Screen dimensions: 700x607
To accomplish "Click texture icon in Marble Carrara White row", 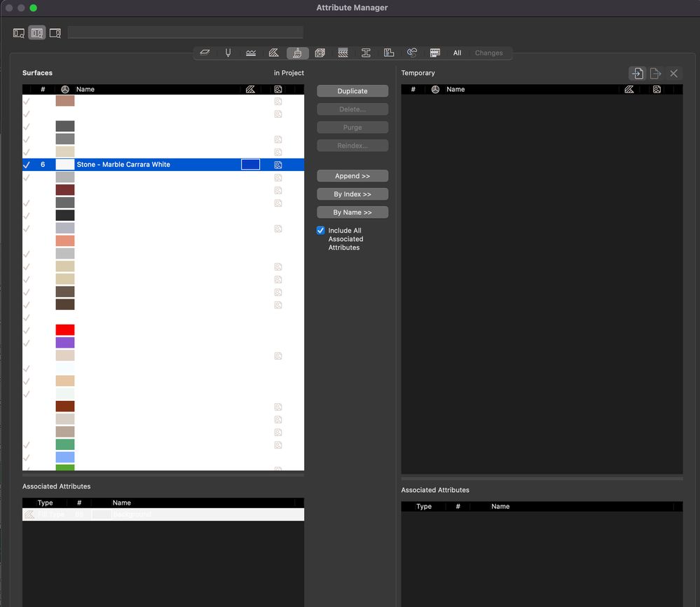I will [278, 165].
